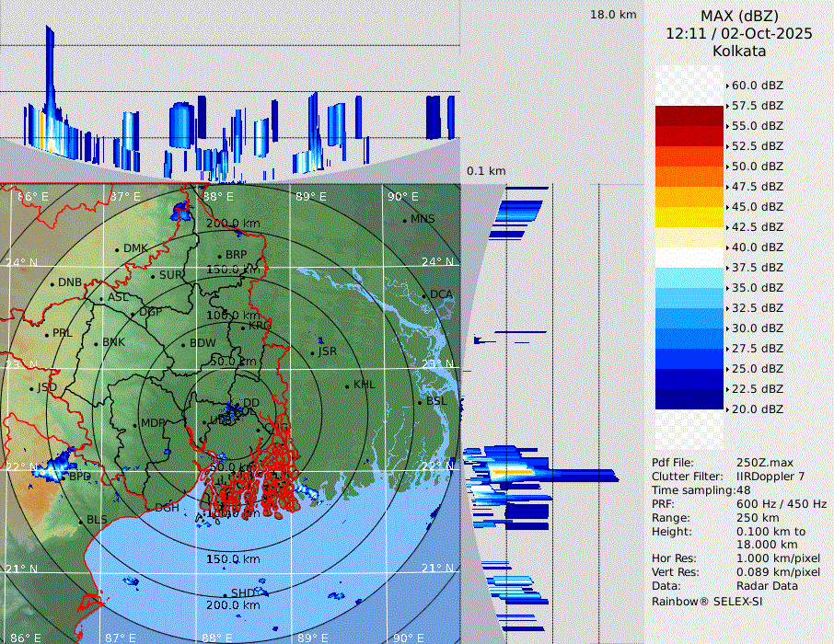Select the KHL station point
The width and height of the screenshot is (834, 644).
[x=348, y=385]
